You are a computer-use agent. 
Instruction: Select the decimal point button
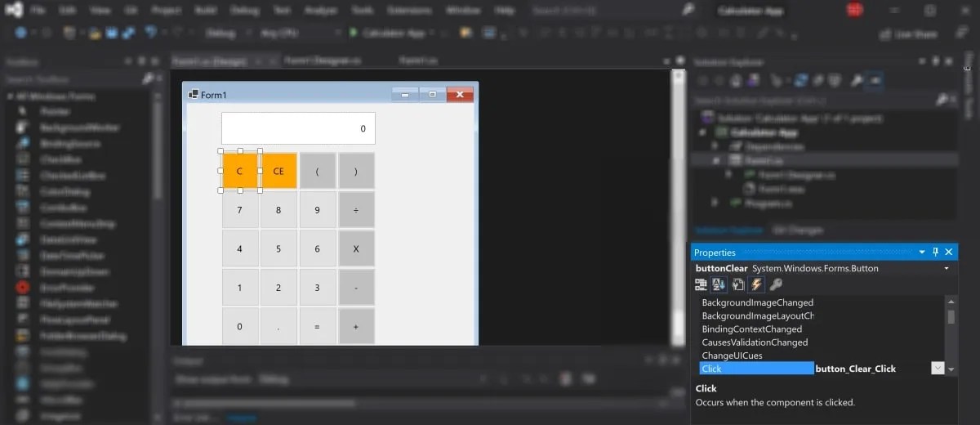[x=278, y=326]
